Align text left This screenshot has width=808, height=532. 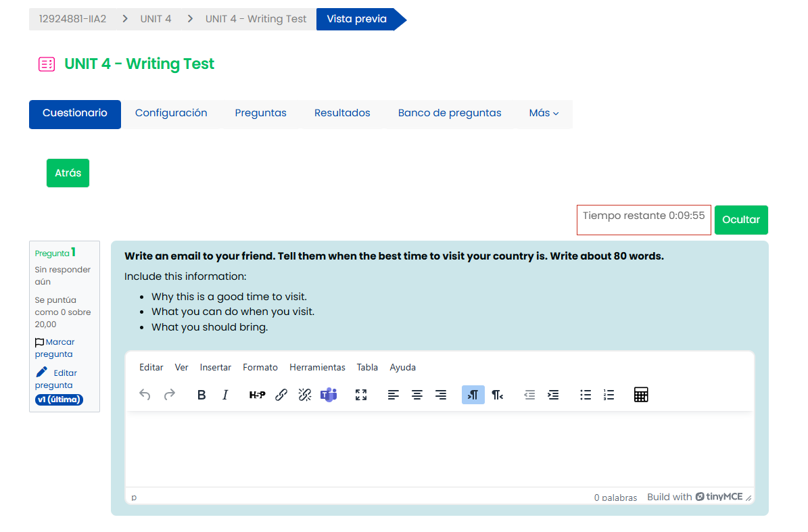pos(393,395)
